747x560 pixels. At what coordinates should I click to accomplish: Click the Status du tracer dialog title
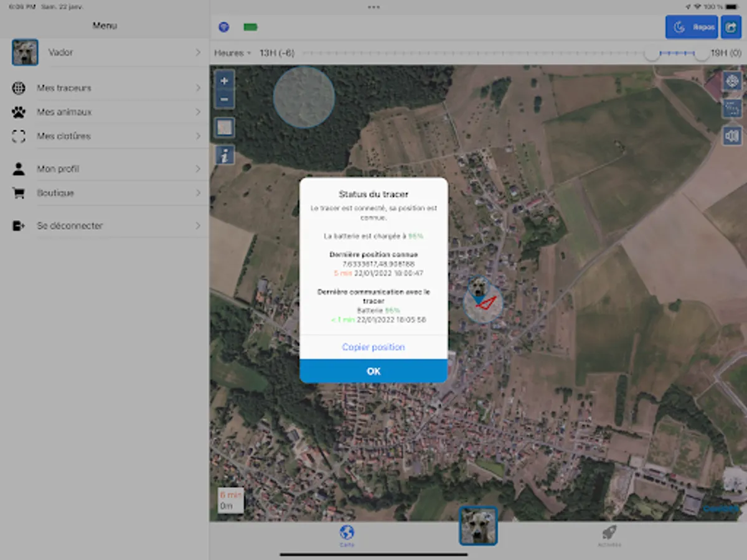click(374, 195)
